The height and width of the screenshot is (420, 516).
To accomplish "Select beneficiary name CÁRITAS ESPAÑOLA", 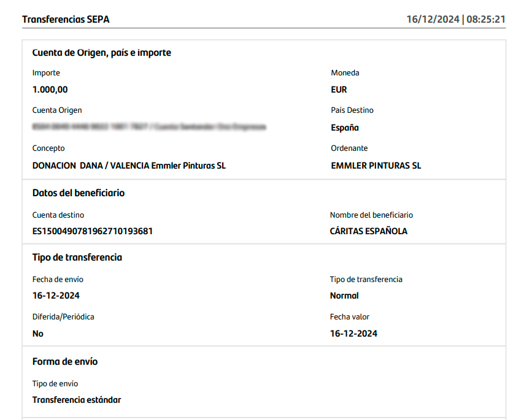I will [x=369, y=231].
